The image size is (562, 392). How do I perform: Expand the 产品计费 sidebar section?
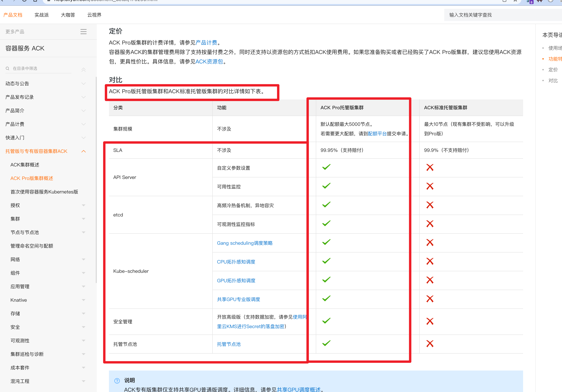coord(83,124)
